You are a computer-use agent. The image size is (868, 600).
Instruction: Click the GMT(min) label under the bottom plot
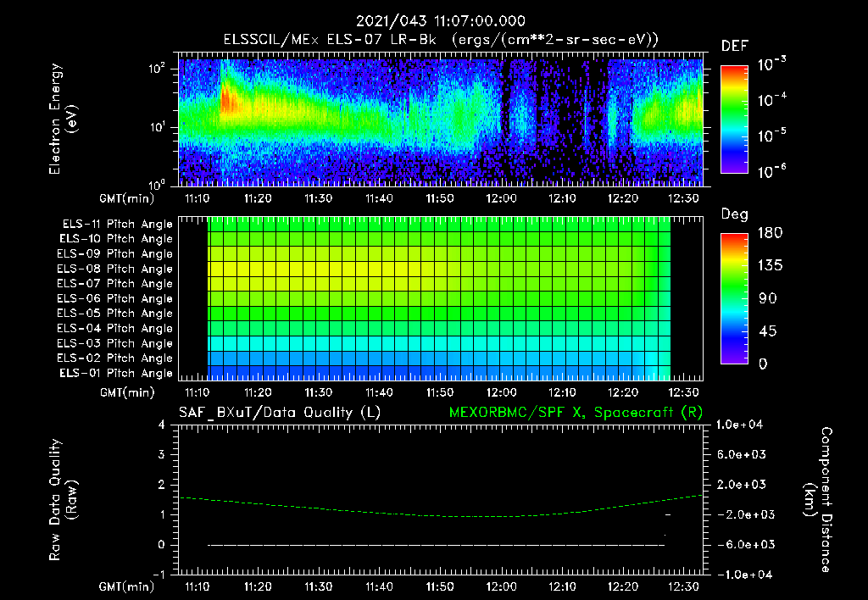click(127, 586)
